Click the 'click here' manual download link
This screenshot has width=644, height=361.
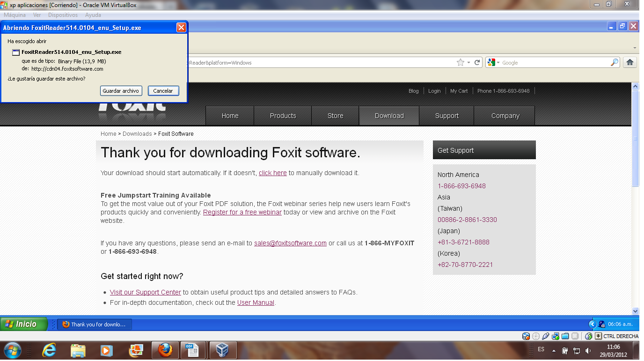click(x=272, y=173)
